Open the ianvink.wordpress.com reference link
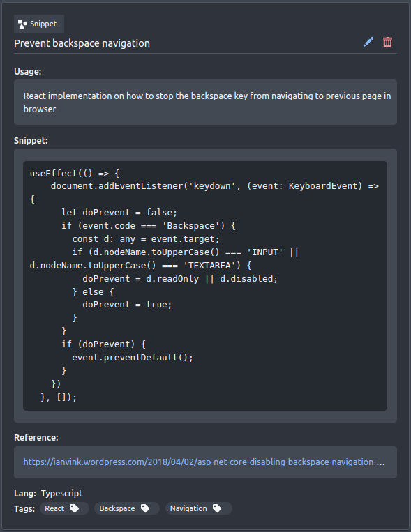Screen dimensions: 411x532 [x=204, y=462]
